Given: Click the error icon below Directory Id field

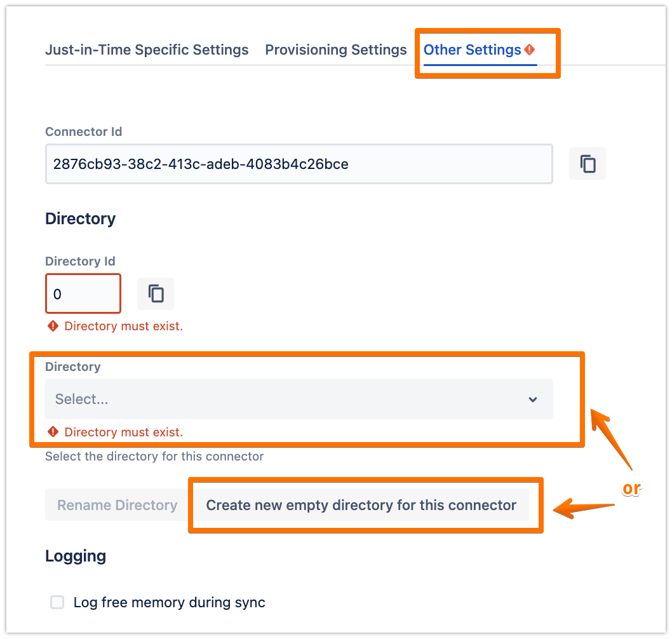Looking at the screenshot, I should 53,326.
